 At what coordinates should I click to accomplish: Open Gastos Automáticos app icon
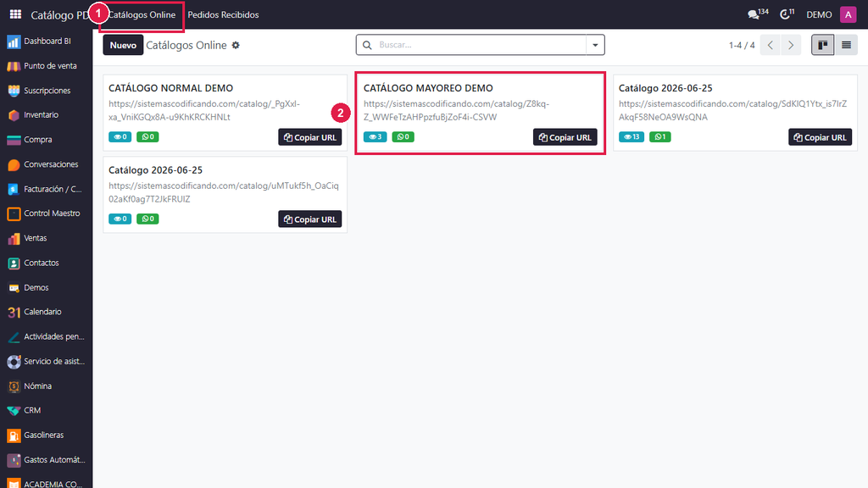coord(14,460)
